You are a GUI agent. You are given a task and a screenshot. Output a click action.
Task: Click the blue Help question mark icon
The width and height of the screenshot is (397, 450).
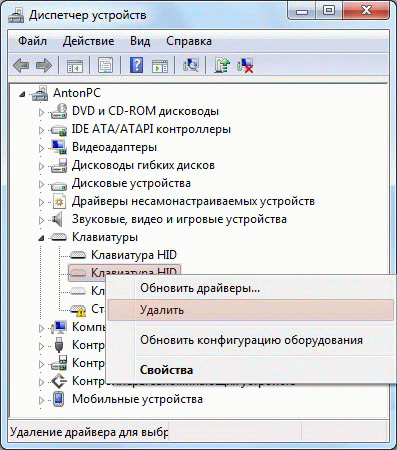click(x=136, y=65)
